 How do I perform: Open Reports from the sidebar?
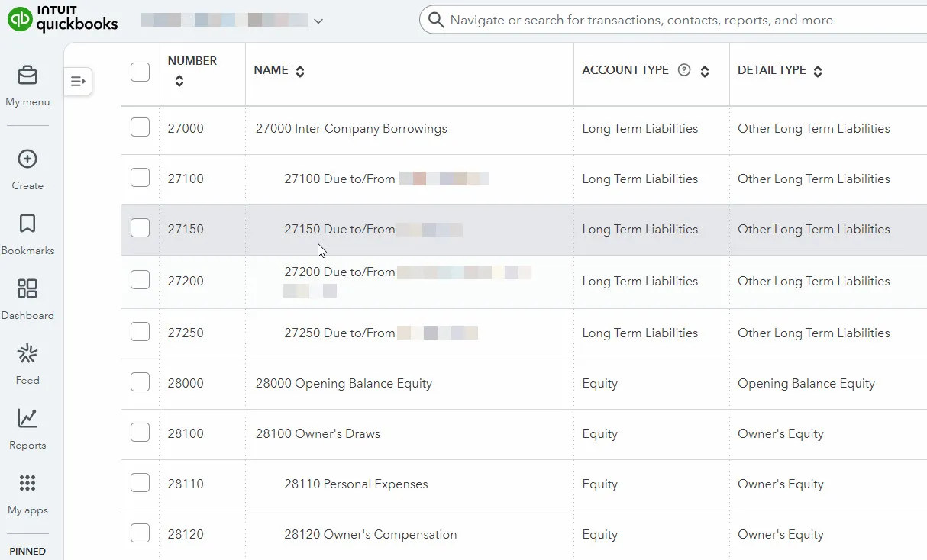[x=27, y=419]
